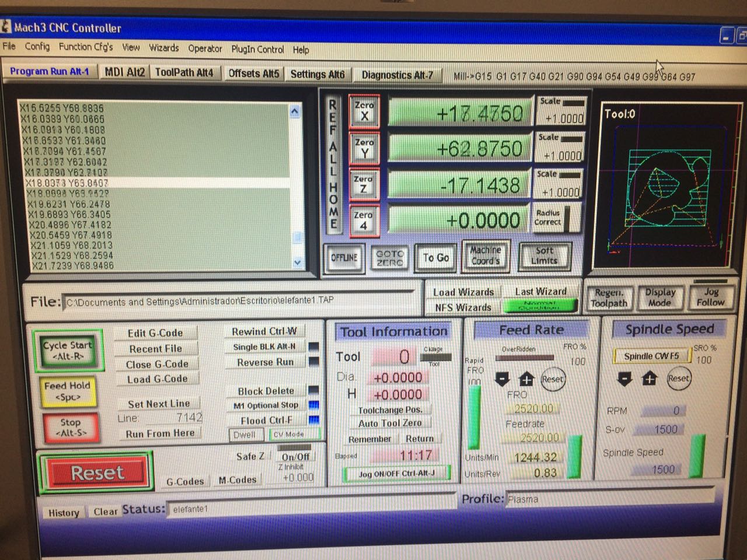Click Run From Here
This screenshot has height=560, width=747.
coord(160,433)
